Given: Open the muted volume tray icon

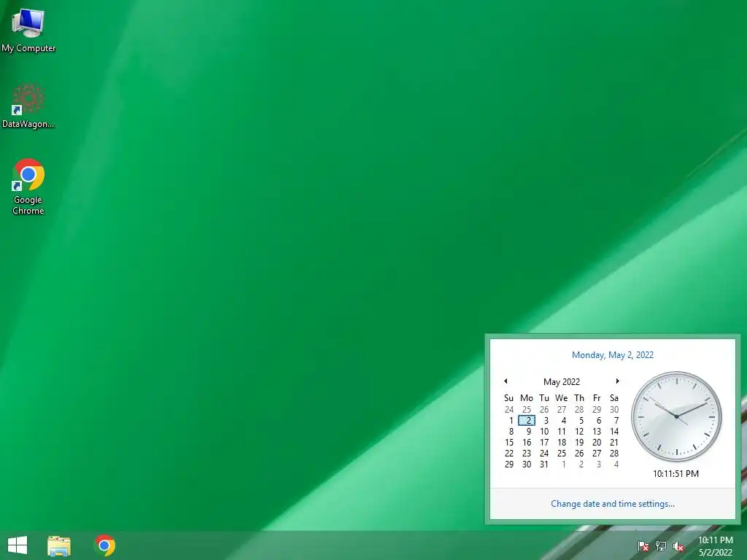Looking at the screenshot, I should (678, 545).
